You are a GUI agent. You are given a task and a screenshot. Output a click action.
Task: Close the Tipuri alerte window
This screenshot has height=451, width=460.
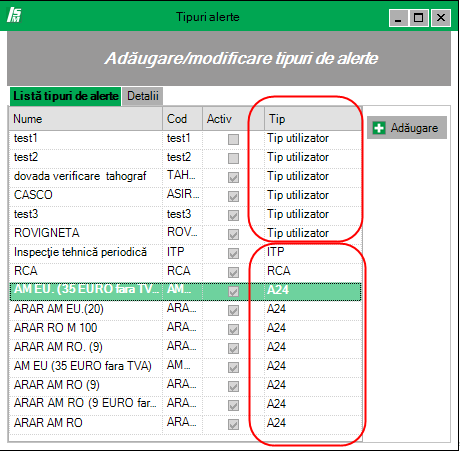[441, 17]
